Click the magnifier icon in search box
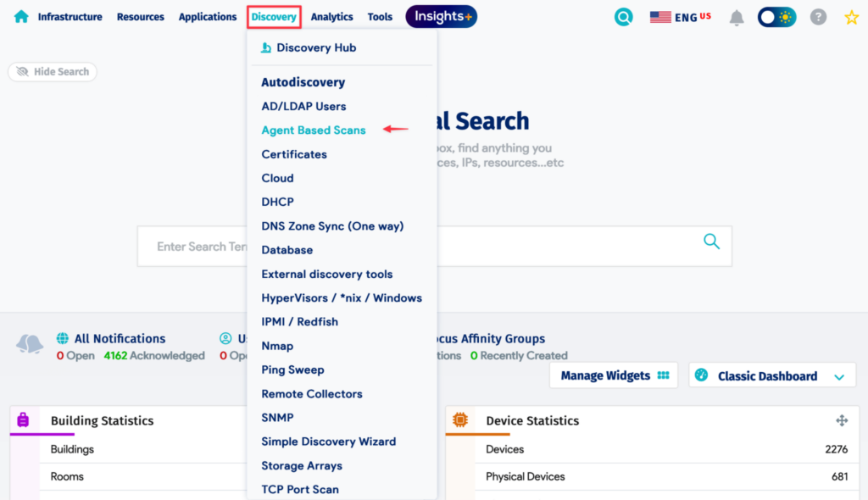 point(711,242)
